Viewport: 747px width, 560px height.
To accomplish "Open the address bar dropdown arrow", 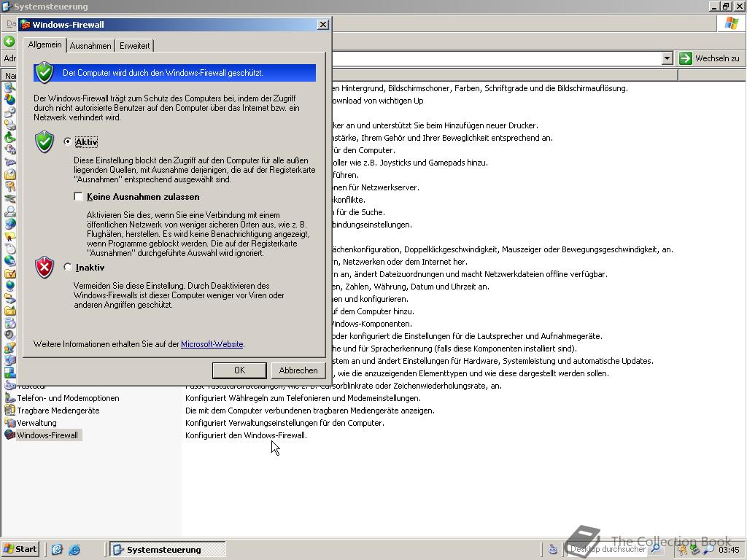I will (x=667, y=58).
